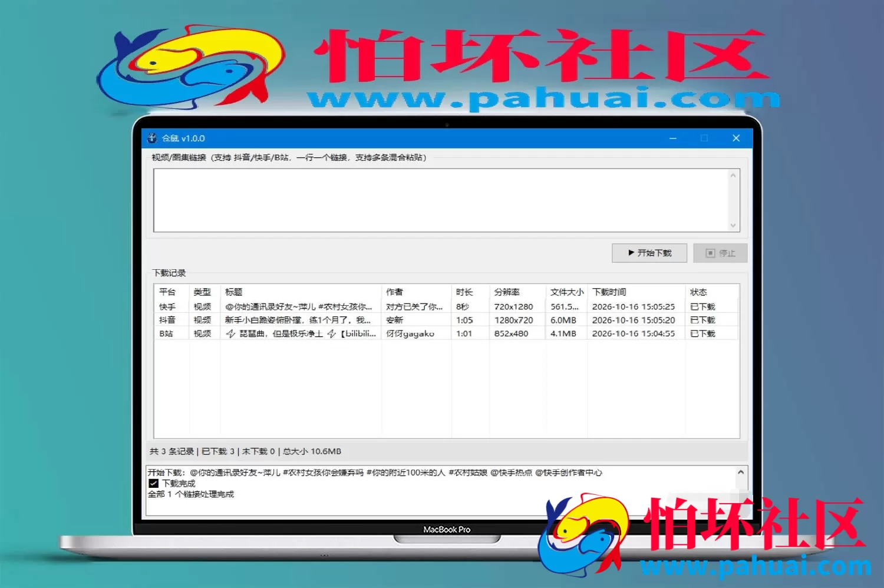Click the 下载完成 log line
The width and height of the screenshot is (884, 588).
click(172, 483)
